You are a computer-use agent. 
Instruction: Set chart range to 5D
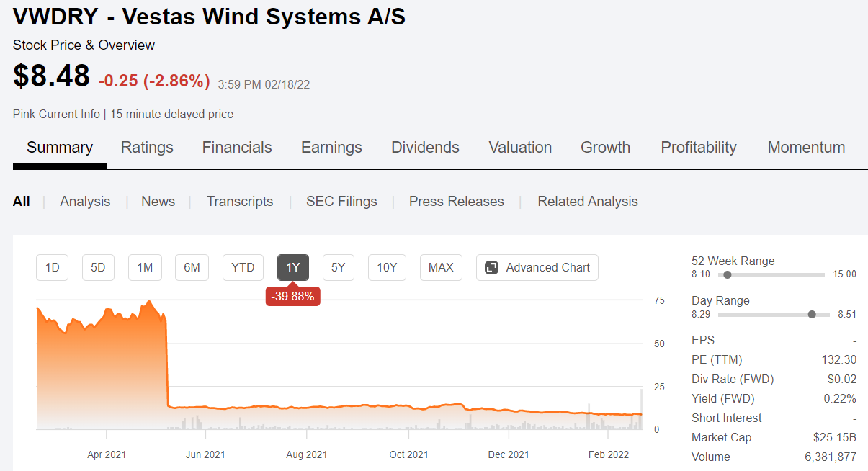(98, 267)
